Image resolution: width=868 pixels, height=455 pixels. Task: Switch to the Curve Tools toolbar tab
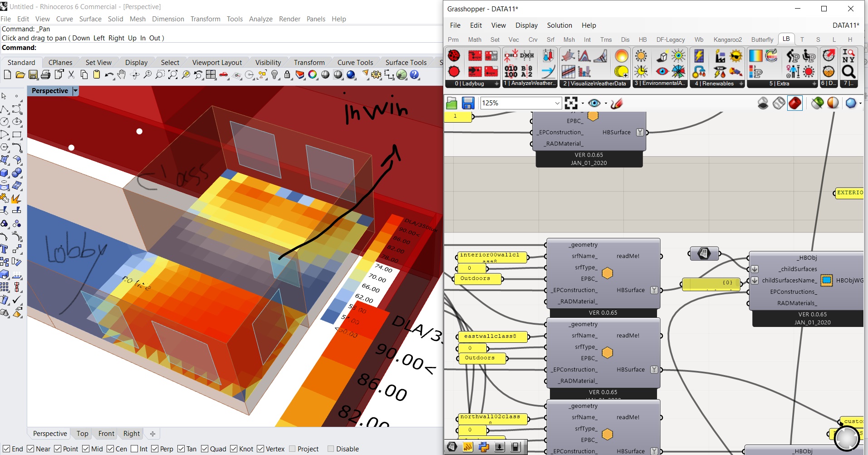(x=355, y=62)
